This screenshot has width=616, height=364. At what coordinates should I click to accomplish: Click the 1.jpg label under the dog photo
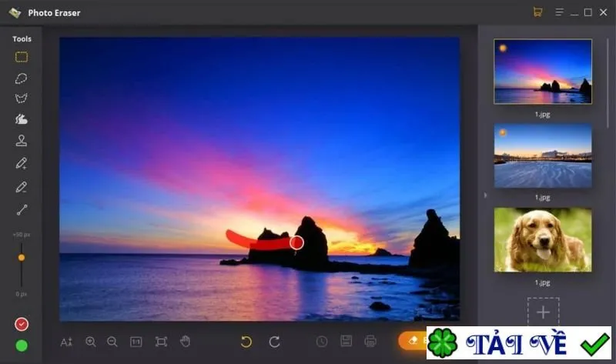point(543,282)
